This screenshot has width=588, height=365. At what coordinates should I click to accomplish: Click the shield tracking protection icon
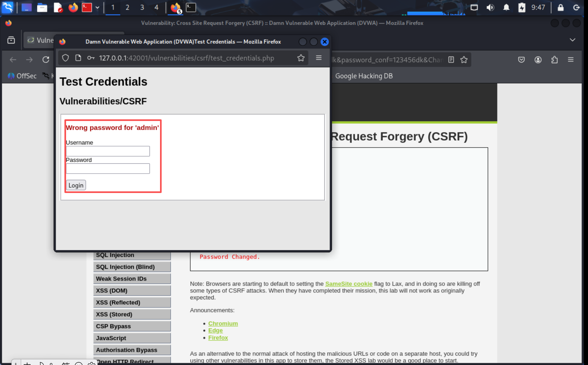65,58
